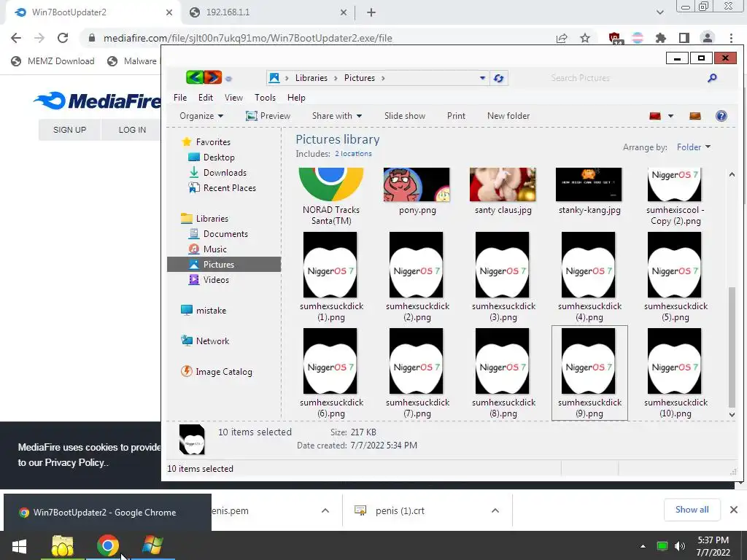
Task: Open the Tools menu
Action: [x=265, y=98]
